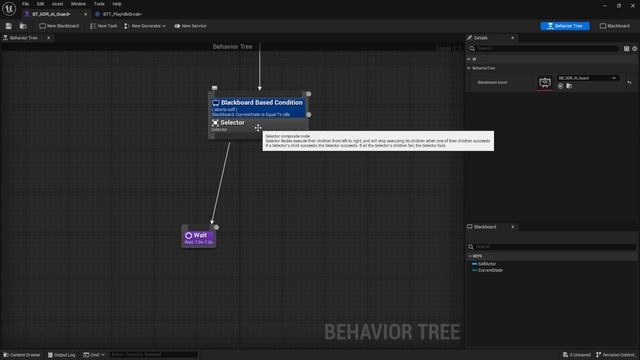Viewport: 640px width, 360px height.
Task: Click the Selector node icon
Action: pyautogui.click(x=215, y=123)
